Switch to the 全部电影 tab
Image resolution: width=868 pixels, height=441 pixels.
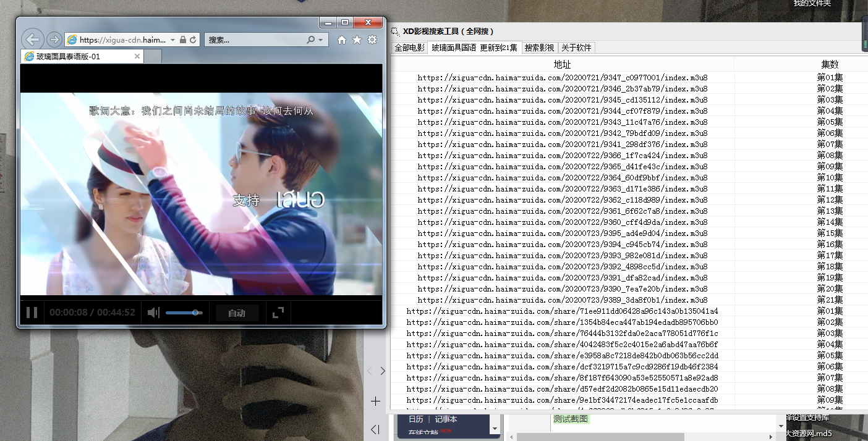point(410,48)
